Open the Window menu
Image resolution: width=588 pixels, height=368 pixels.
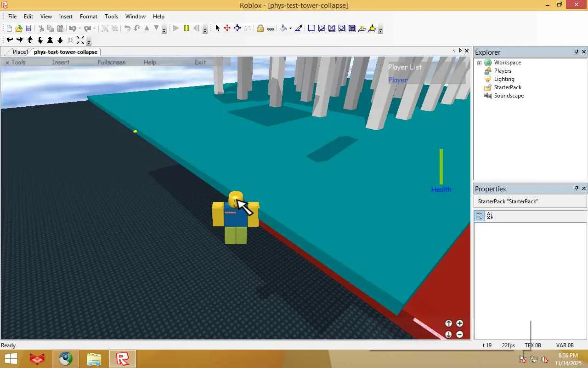pyautogui.click(x=136, y=17)
